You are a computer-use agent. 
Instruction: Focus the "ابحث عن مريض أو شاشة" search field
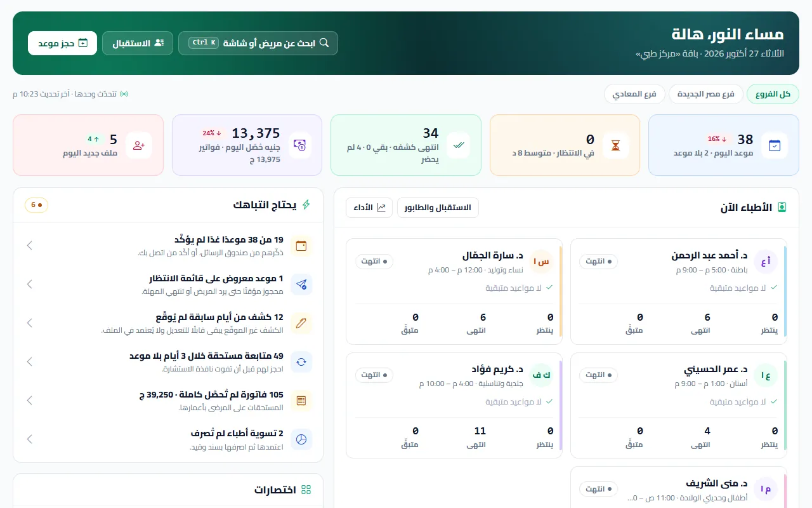pyautogui.click(x=258, y=43)
